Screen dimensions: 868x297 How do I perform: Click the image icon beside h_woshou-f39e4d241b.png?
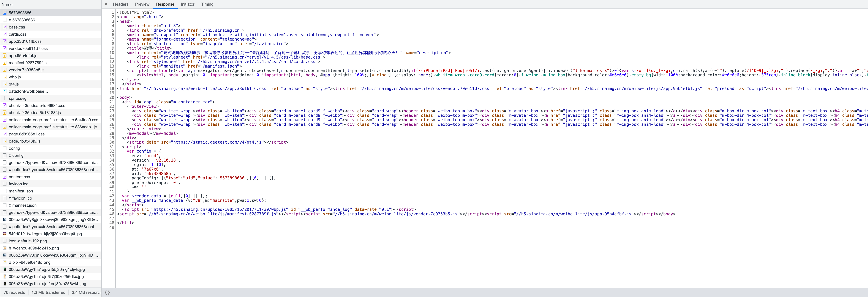5,248
